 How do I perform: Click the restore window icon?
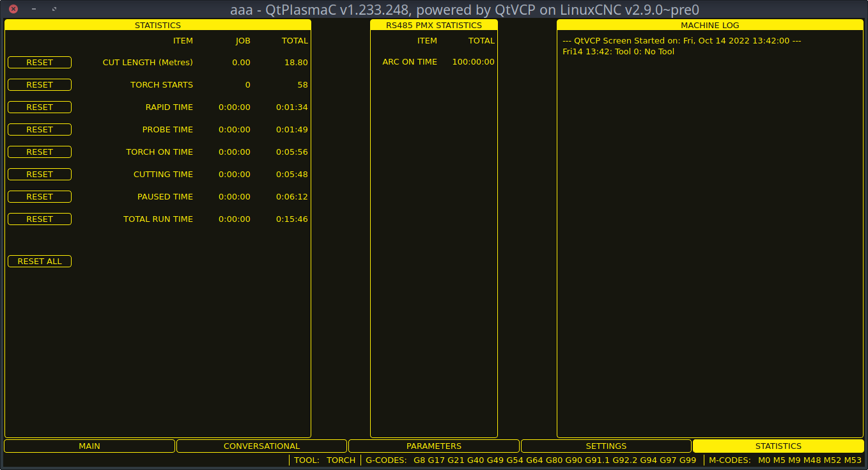click(x=54, y=10)
